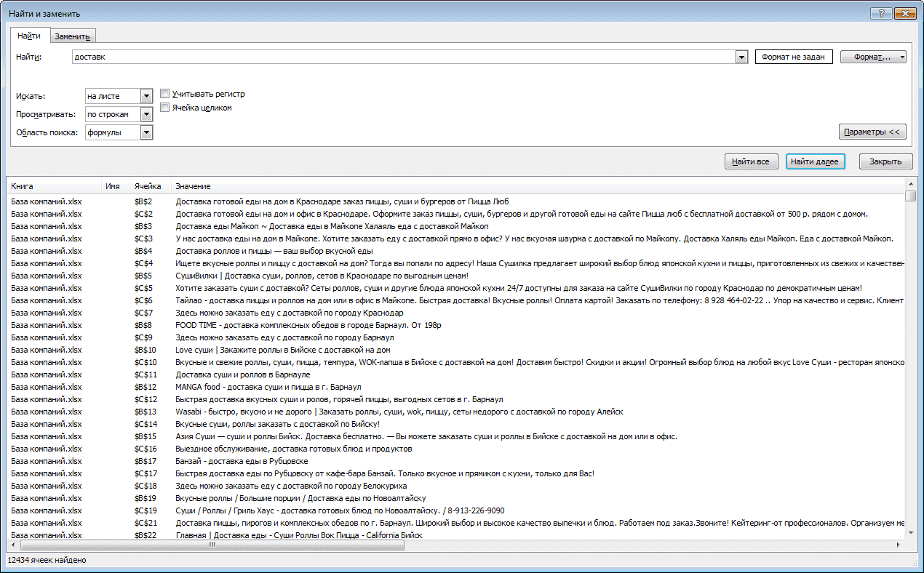The width and height of the screenshot is (924, 573).
Task: Click the results list scroll-down arrow
Action: tap(911, 534)
